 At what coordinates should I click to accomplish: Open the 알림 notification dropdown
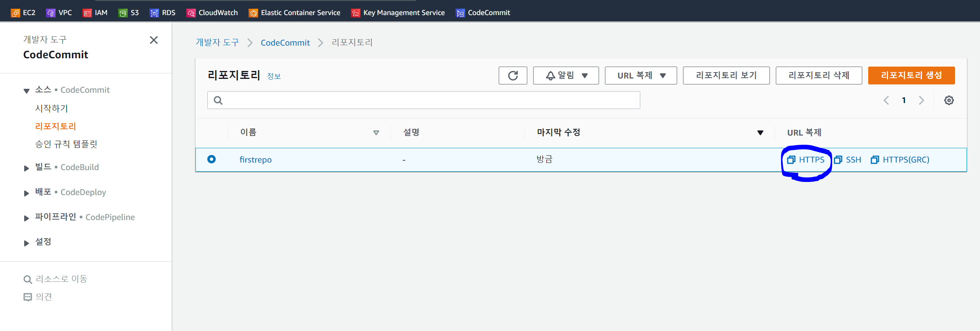point(566,75)
